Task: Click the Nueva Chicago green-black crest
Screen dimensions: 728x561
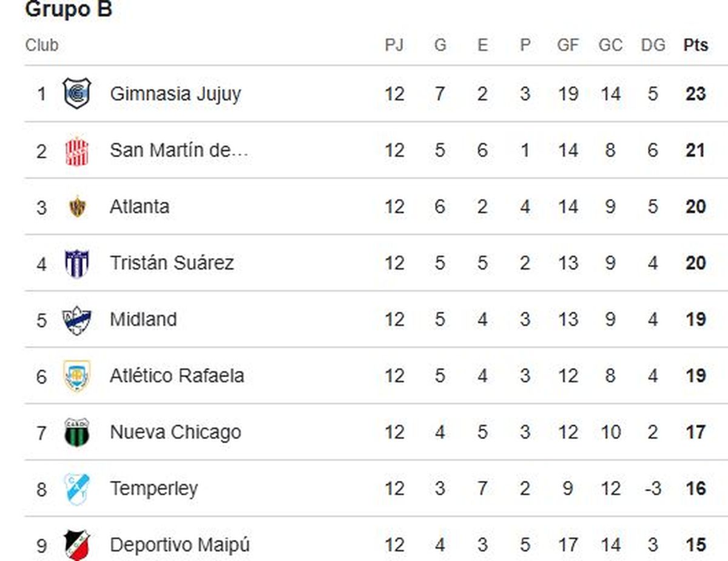Action: (77, 432)
